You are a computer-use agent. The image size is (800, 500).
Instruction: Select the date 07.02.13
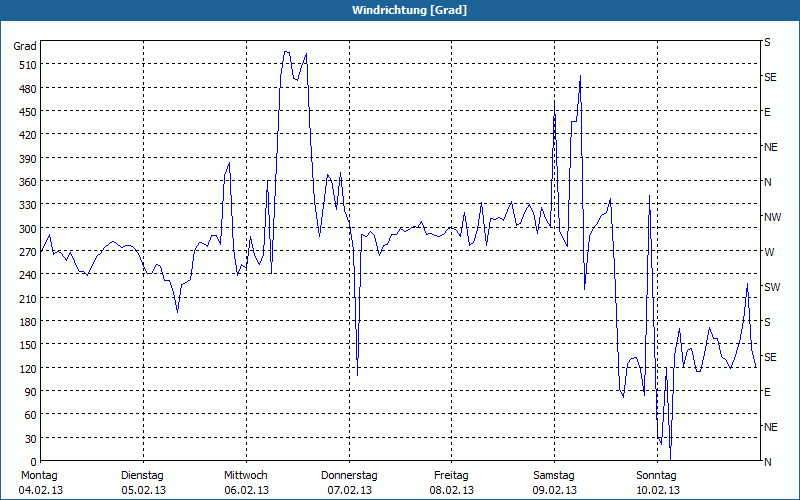(x=349, y=490)
